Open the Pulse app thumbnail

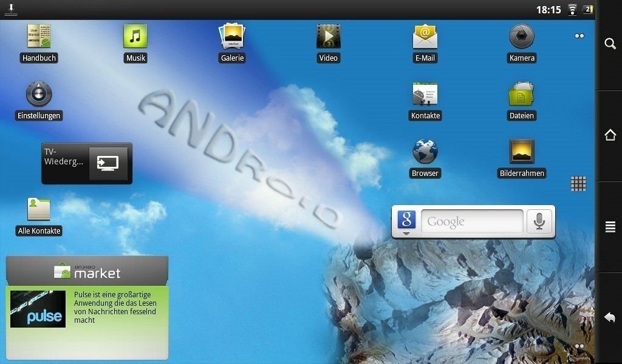(38, 309)
